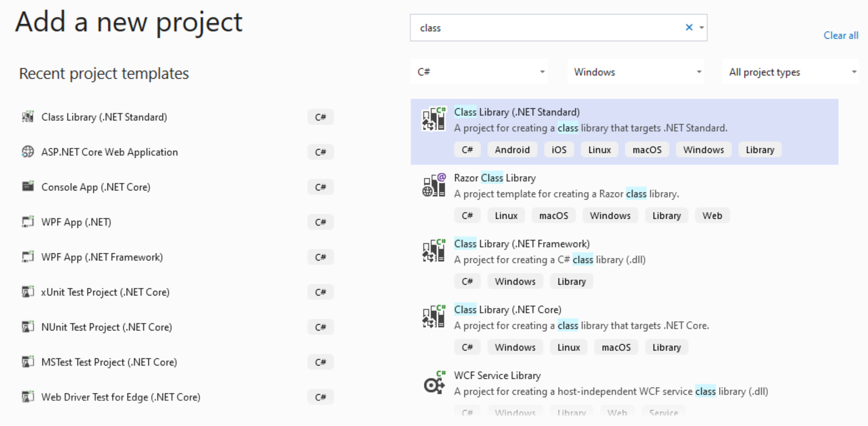Screen dimensions: 868x426
Task: Click iOS tag on Class Library (.NET Standard)
Action: coord(559,150)
